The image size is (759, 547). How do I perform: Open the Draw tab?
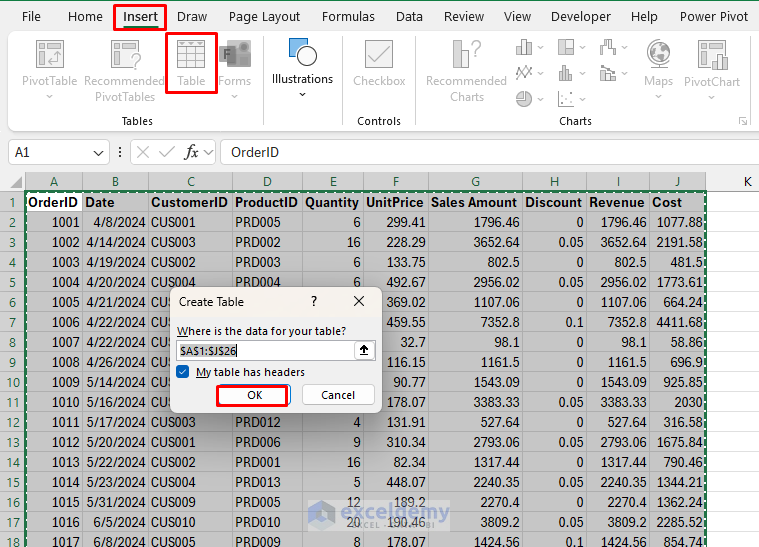tap(192, 16)
